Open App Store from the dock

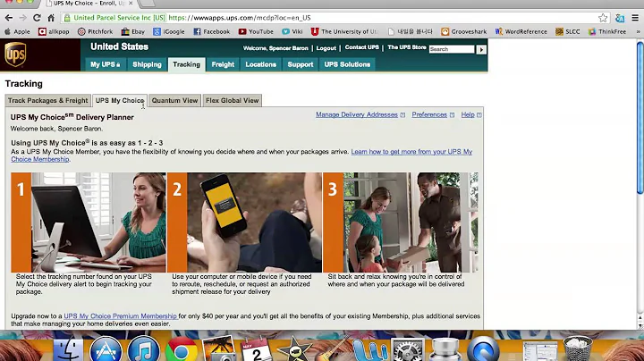[x=106, y=351]
